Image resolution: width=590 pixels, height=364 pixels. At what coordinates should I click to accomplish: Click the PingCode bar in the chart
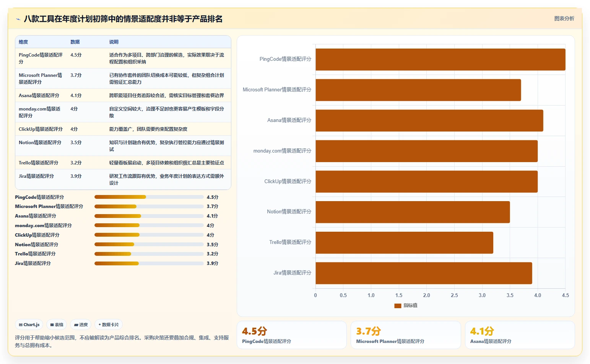(x=440, y=59)
